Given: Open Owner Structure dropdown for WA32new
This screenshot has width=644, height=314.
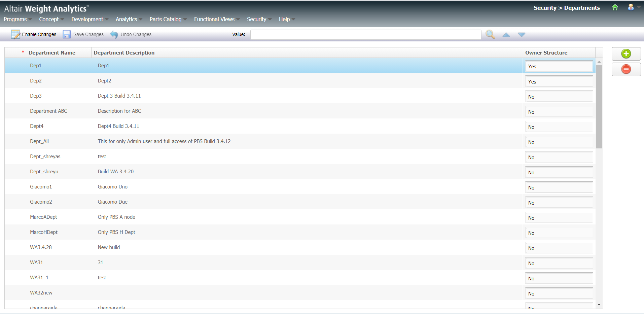Looking at the screenshot, I should (559, 293).
